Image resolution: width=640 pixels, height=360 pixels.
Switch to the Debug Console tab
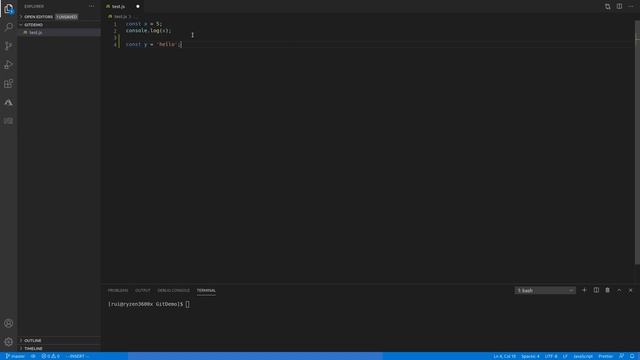(173, 290)
